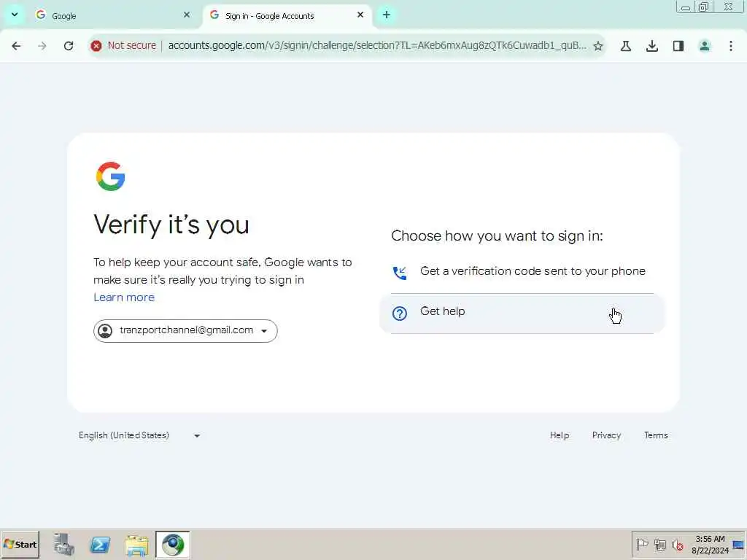Open PowerShell from the taskbar
747x560 pixels.
coord(100,545)
